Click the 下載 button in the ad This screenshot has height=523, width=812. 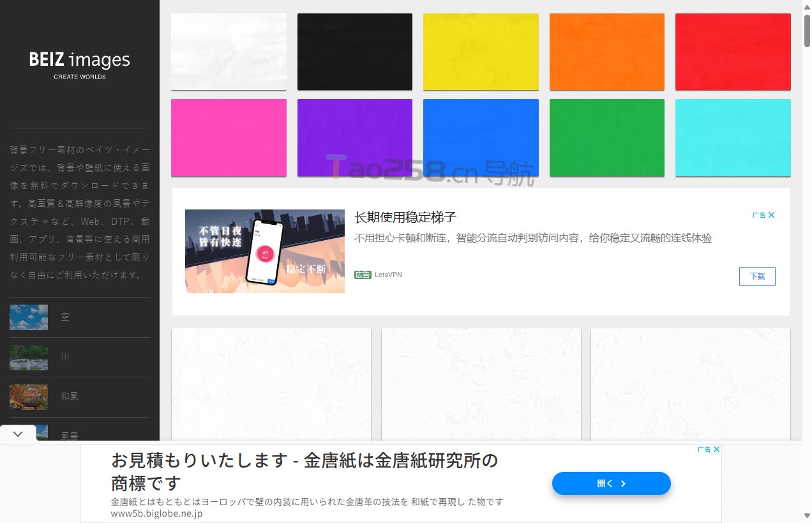757,277
